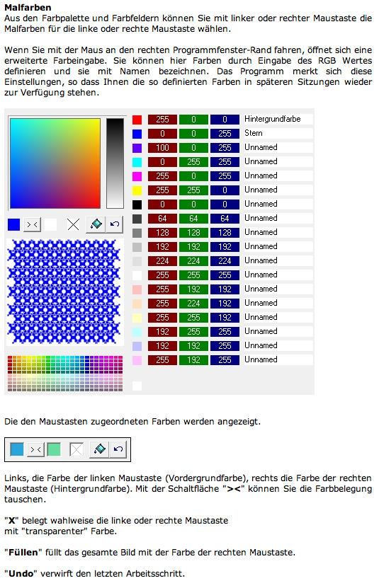The width and height of the screenshot is (379, 588).
Task: Select the green background color in lower toolbar
Action: (54, 449)
